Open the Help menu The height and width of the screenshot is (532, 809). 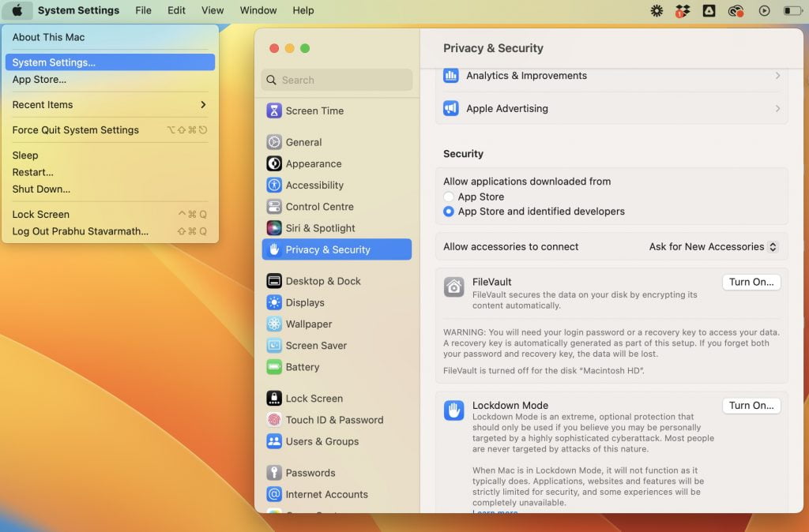click(303, 10)
